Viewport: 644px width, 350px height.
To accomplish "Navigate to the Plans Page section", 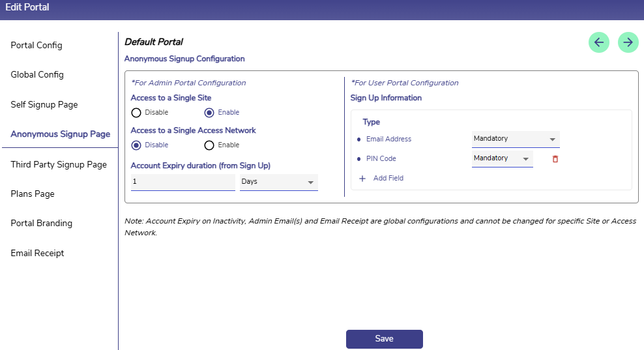I will point(33,194).
